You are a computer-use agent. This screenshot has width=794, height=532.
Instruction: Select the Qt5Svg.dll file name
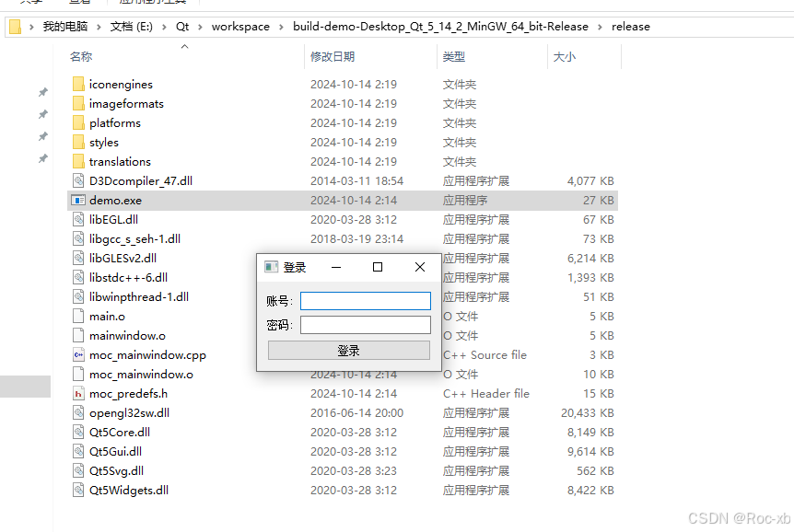click(116, 471)
